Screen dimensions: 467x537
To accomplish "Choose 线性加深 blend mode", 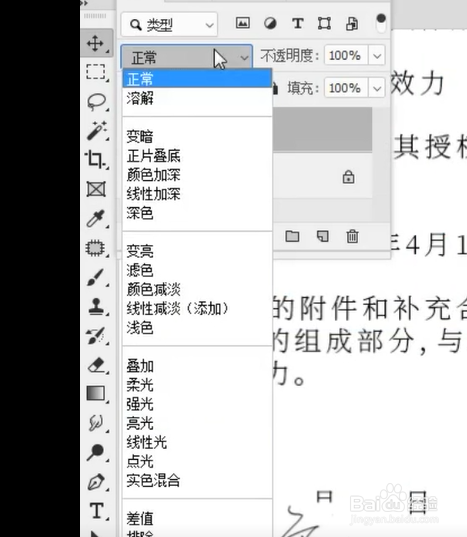I will [197, 194].
